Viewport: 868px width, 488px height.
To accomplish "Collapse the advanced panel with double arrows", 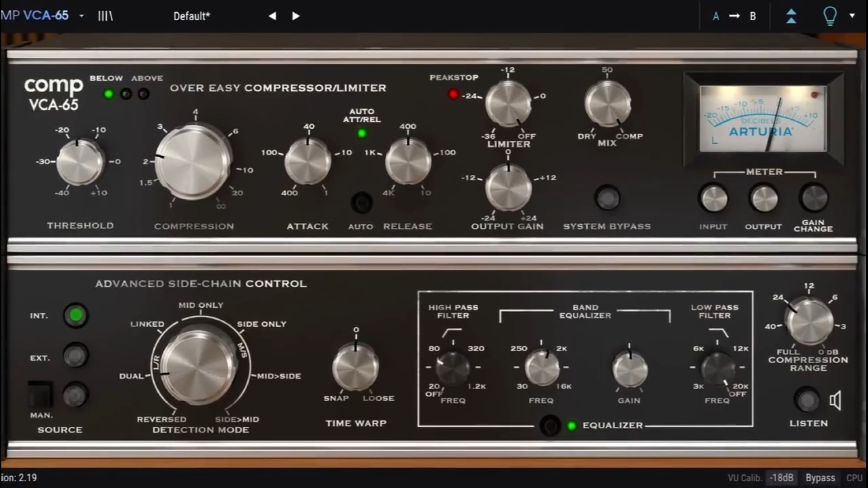I will click(791, 16).
